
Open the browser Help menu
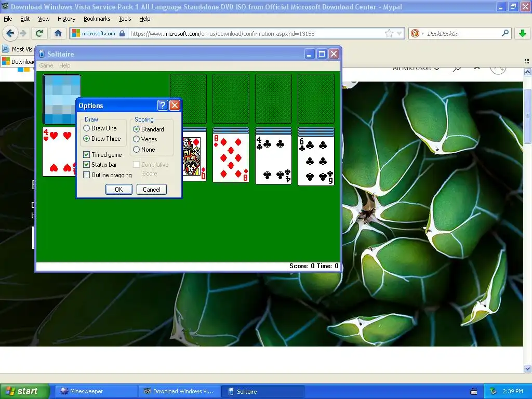point(144,19)
